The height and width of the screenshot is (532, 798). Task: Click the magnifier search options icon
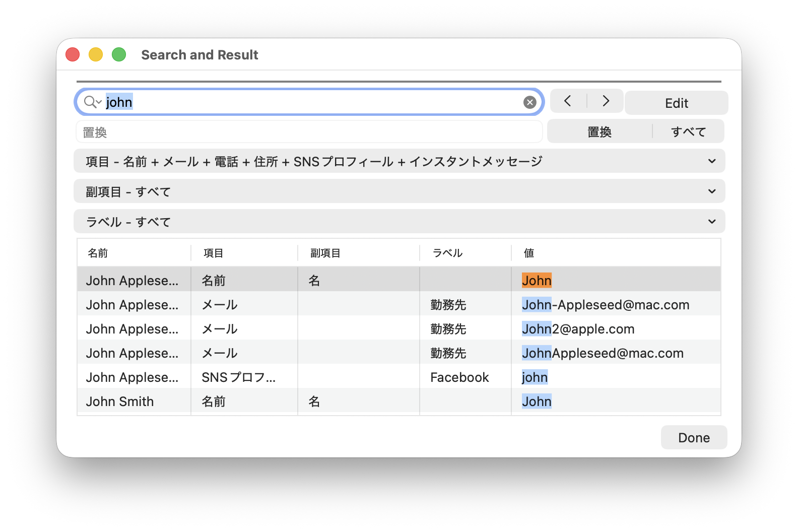pyautogui.click(x=93, y=102)
